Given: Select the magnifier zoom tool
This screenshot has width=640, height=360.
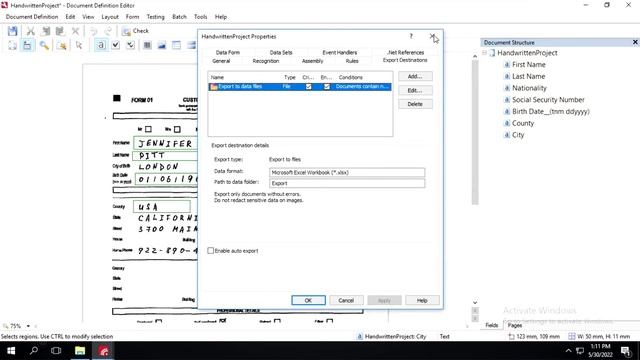Looking at the screenshot, I should (x=44, y=45).
